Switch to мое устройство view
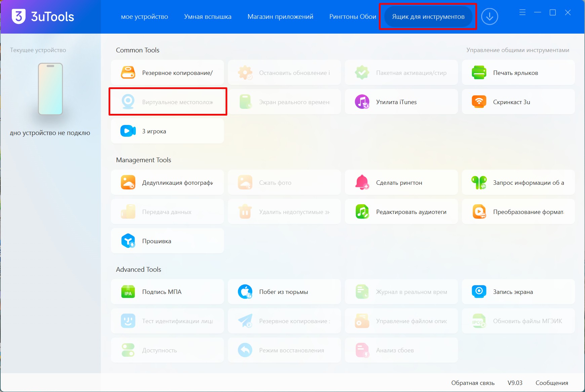 [x=145, y=16]
